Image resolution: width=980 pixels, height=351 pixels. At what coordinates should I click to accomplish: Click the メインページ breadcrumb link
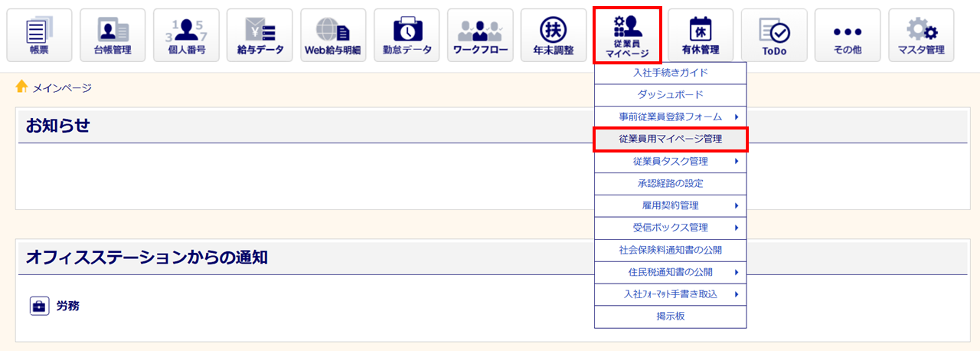[x=62, y=88]
